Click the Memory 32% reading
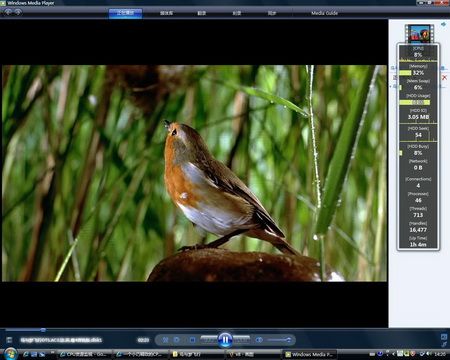The width and height of the screenshot is (450, 360). point(418,73)
